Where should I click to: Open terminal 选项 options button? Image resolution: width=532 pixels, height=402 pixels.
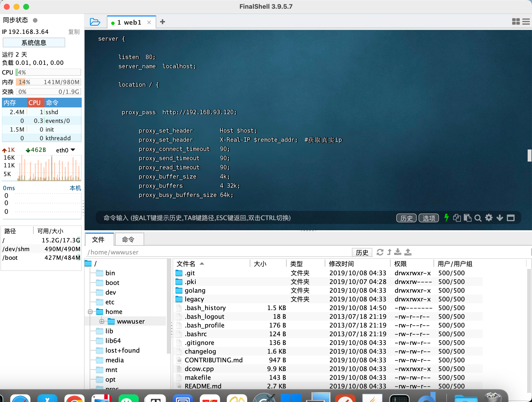[x=429, y=218]
